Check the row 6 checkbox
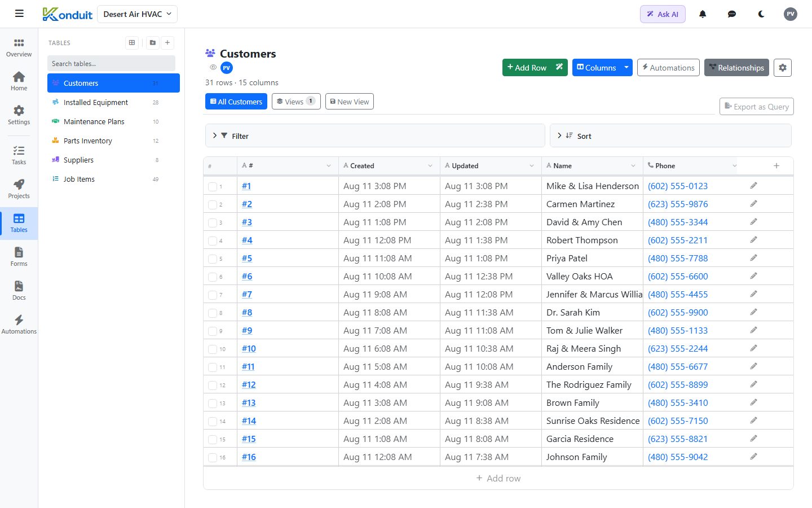 (213, 277)
